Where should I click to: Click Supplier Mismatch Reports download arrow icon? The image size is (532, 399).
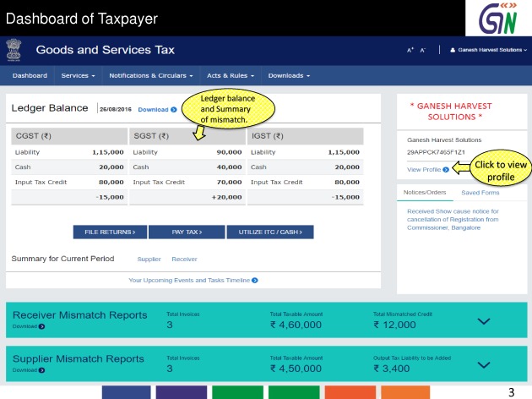coord(41,370)
